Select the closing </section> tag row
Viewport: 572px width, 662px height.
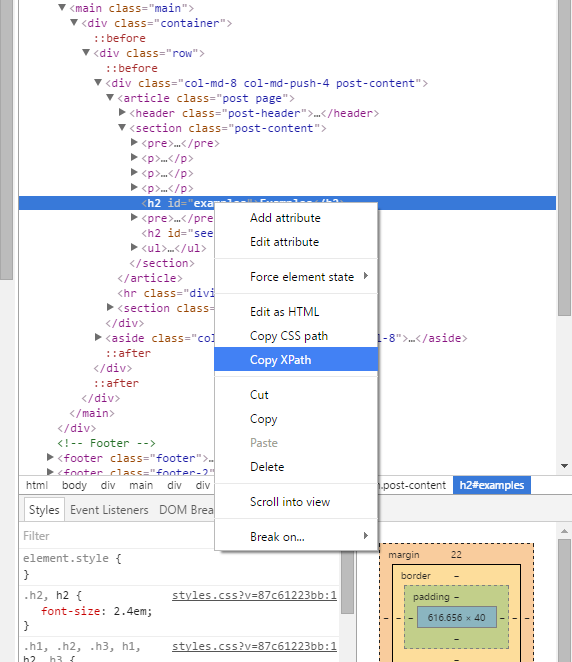tap(162, 263)
